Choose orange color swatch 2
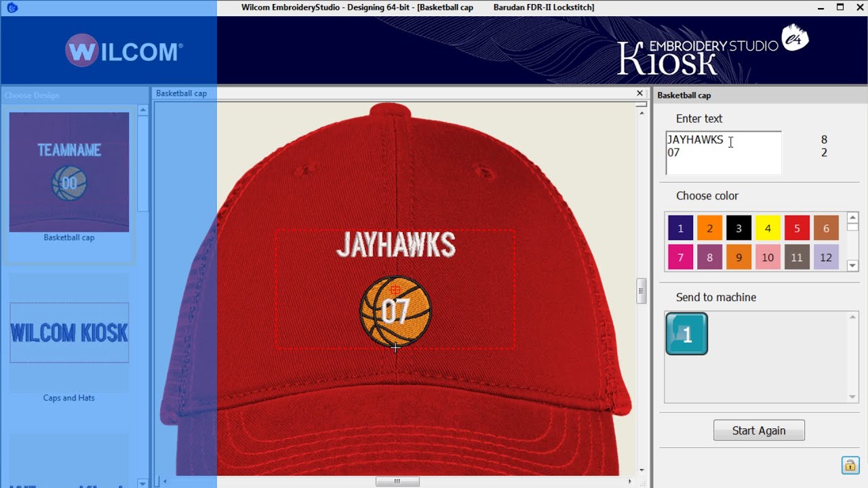Viewport: 868px width, 488px height. 710,228
